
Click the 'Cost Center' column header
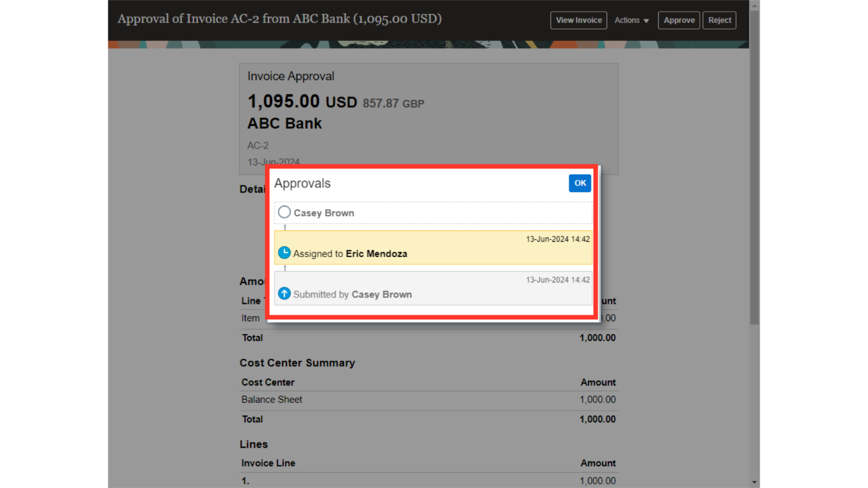[x=268, y=383]
